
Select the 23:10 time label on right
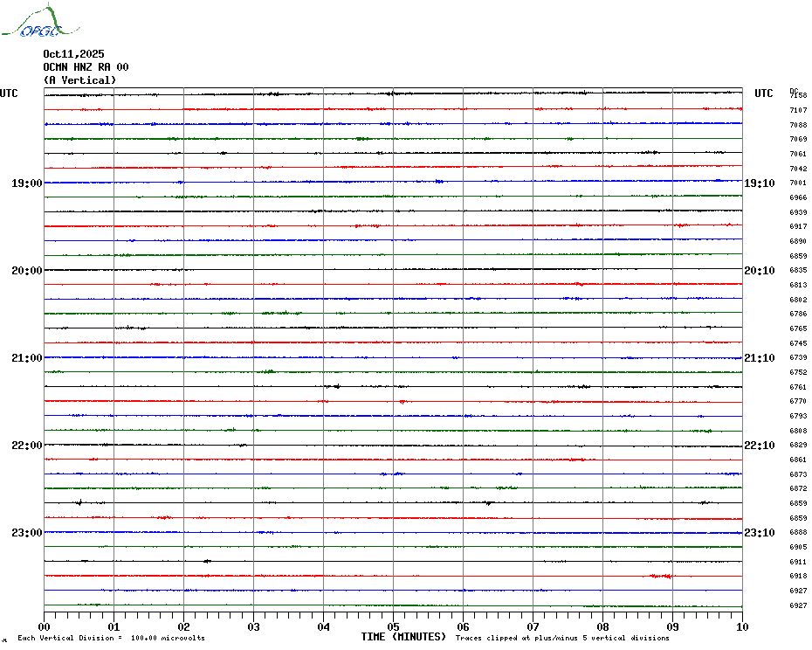coord(759,533)
